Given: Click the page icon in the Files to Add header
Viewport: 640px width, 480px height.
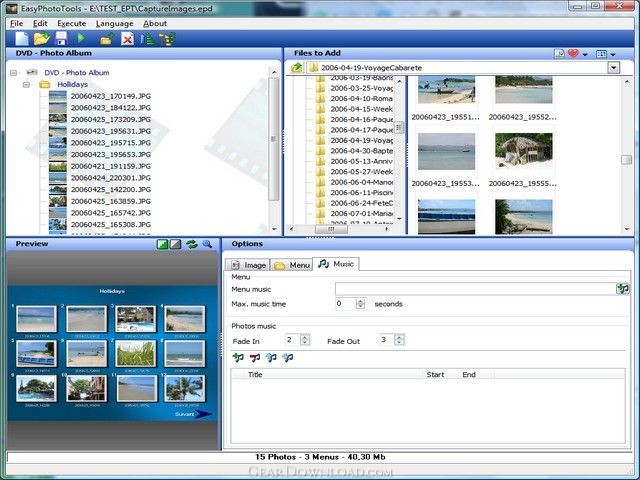Looking at the screenshot, I should 559,53.
